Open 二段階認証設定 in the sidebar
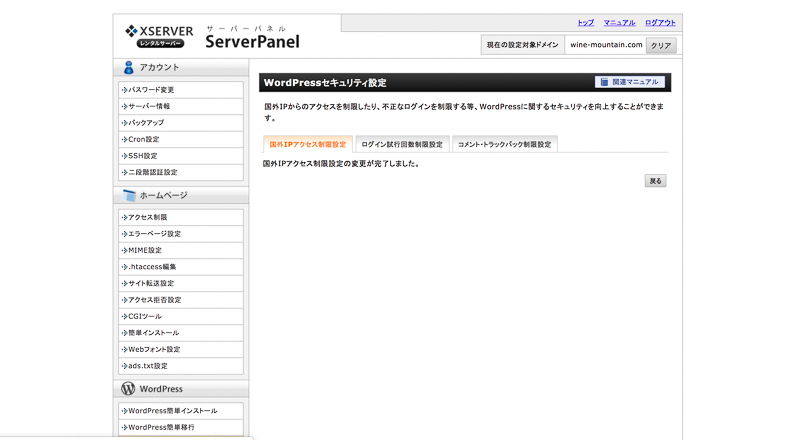This screenshot has height=440, width=799. (181, 172)
